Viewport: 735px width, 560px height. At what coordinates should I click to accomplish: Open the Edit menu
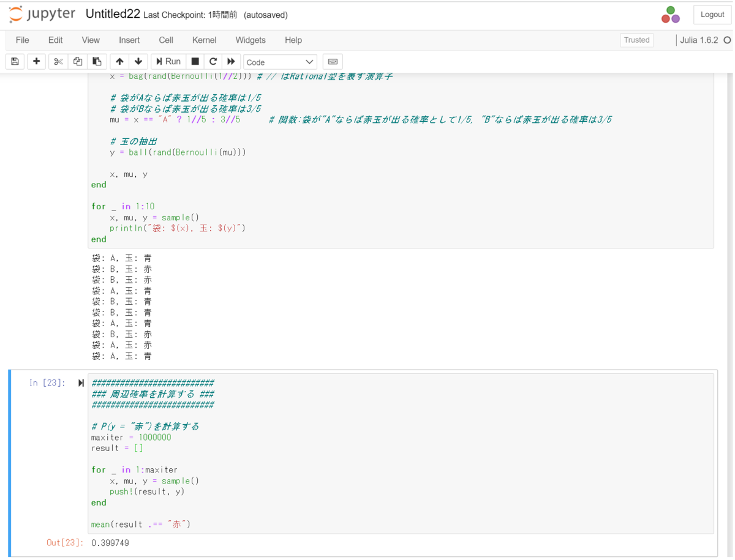[x=55, y=40]
